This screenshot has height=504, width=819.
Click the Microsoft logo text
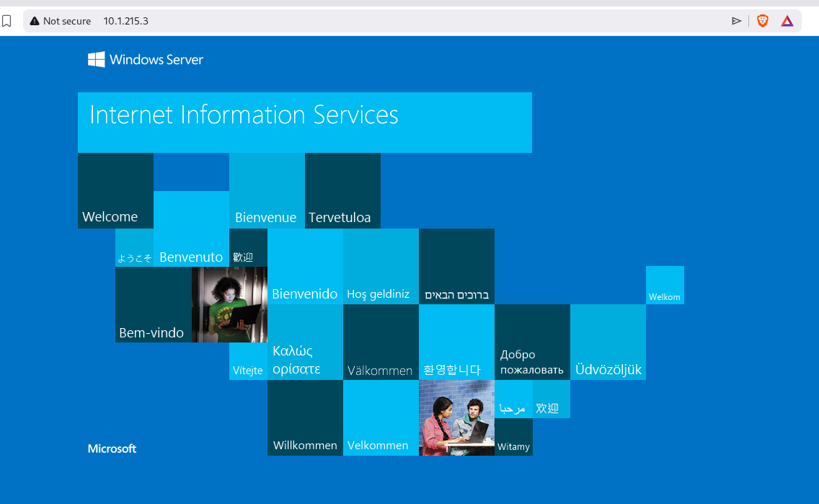112,448
